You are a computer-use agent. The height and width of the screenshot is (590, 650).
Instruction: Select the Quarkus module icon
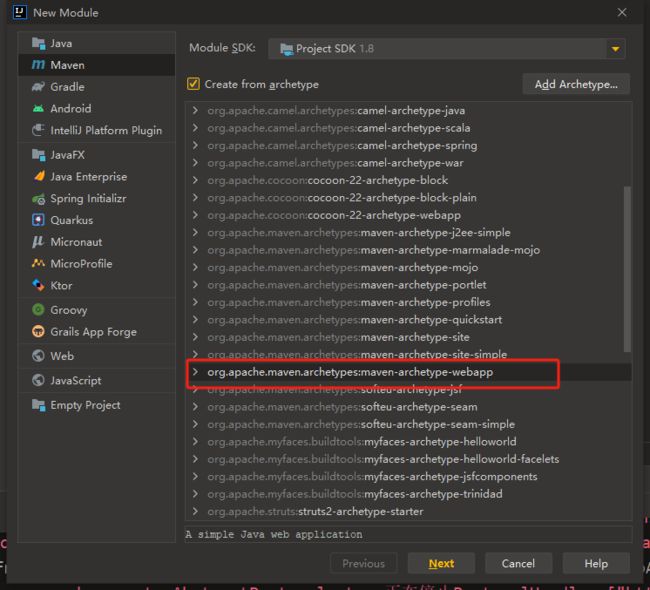click(x=38, y=220)
